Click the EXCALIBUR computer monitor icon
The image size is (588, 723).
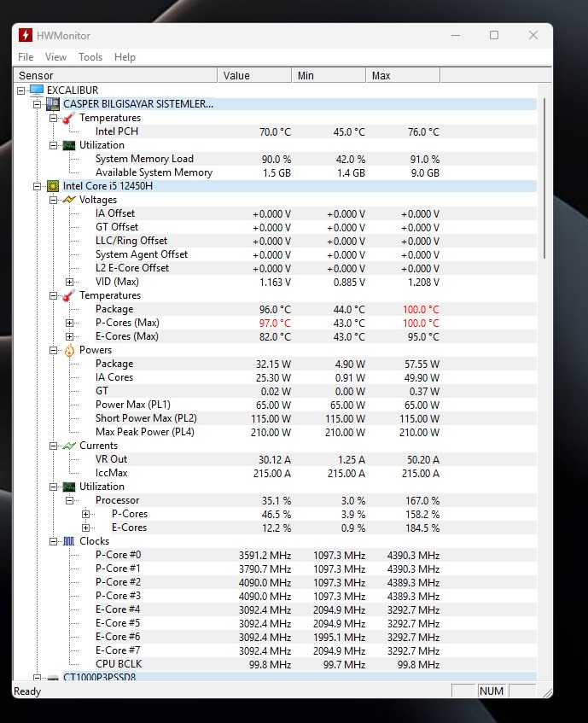click(x=37, y=90)
